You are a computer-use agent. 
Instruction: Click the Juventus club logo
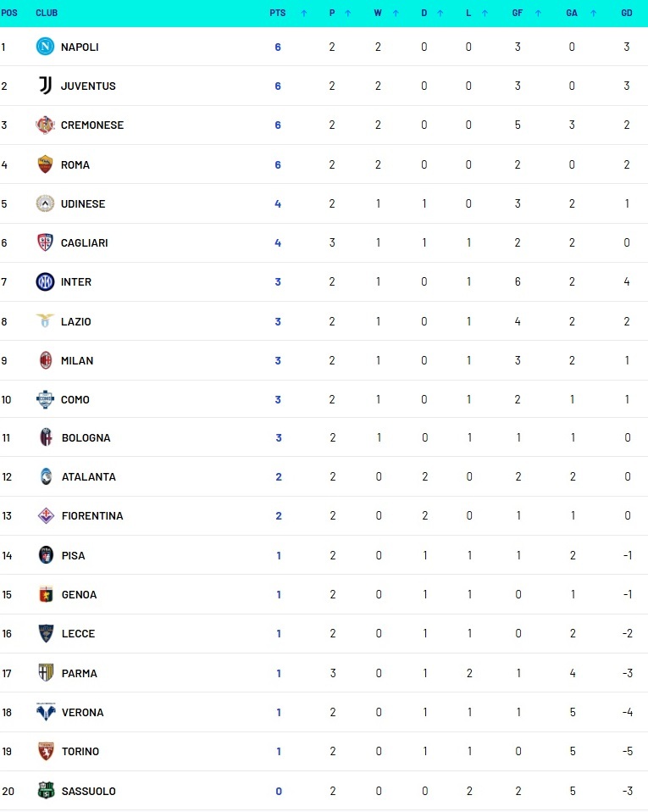coord(46,86)
